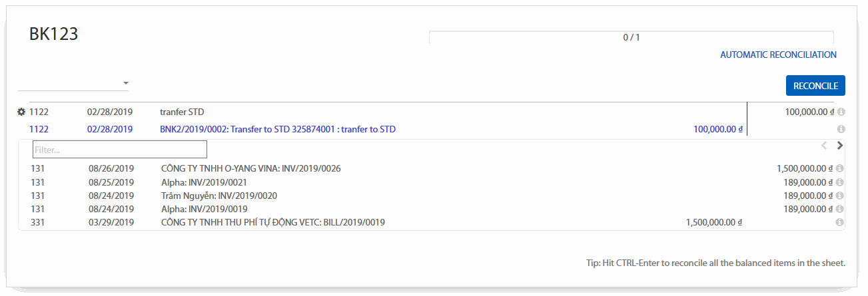Click info icon for BILL/2019/0019 row
Image resolution: width=868 pixels, height=296 pixels.
pos(841,222)
